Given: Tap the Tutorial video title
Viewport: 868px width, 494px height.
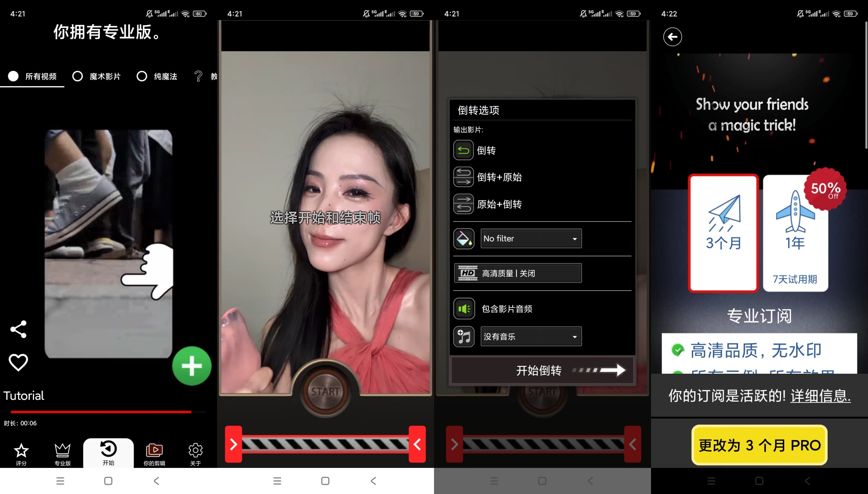Looking at the screenshot, I should 24,396.
